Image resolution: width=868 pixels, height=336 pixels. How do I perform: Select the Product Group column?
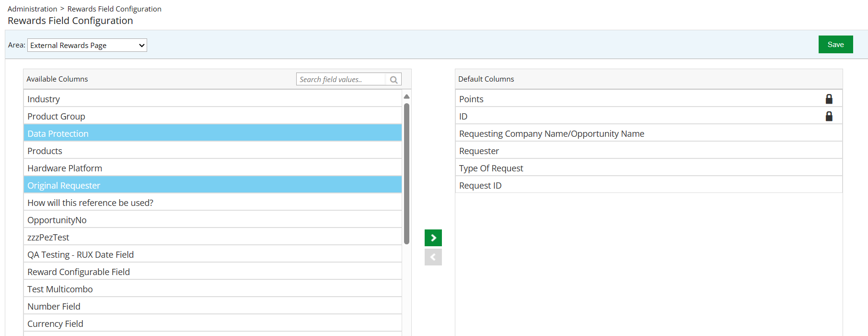[213, 116]
